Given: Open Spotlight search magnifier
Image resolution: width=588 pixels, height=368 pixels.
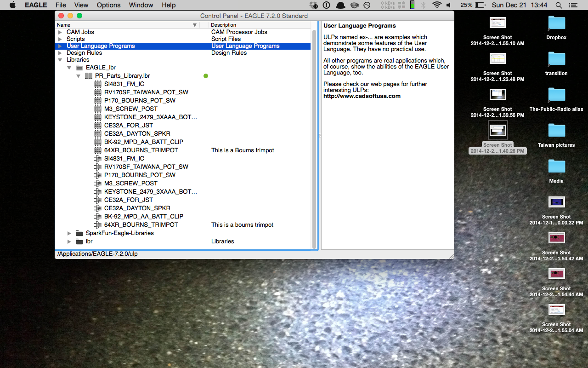Looking at the screenshot, I should [559, 5].
